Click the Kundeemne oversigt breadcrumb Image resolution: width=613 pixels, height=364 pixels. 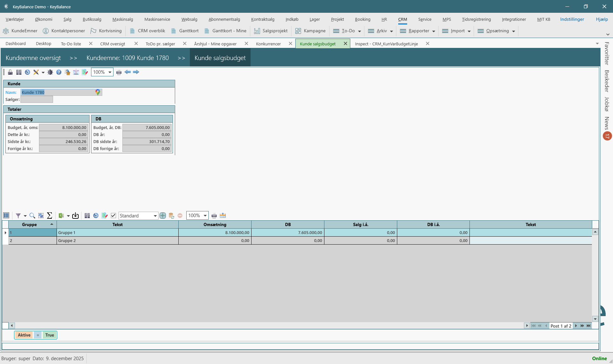[33, 58]
